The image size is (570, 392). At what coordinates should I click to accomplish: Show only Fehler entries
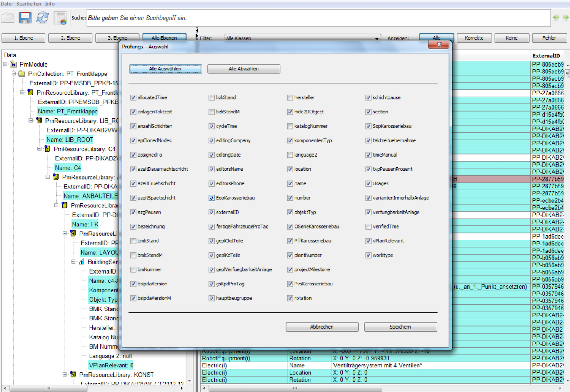tap(549, 38)
